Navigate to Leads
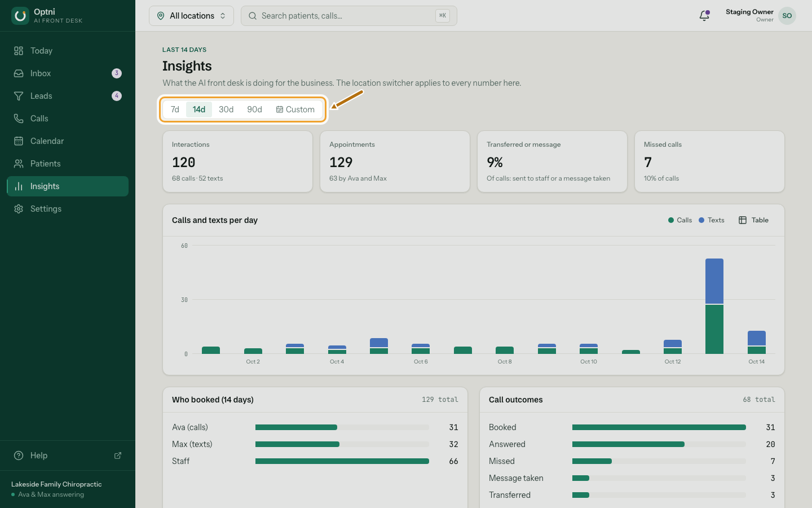Screen dimensions: 812x508 click(x=68, y=96)
